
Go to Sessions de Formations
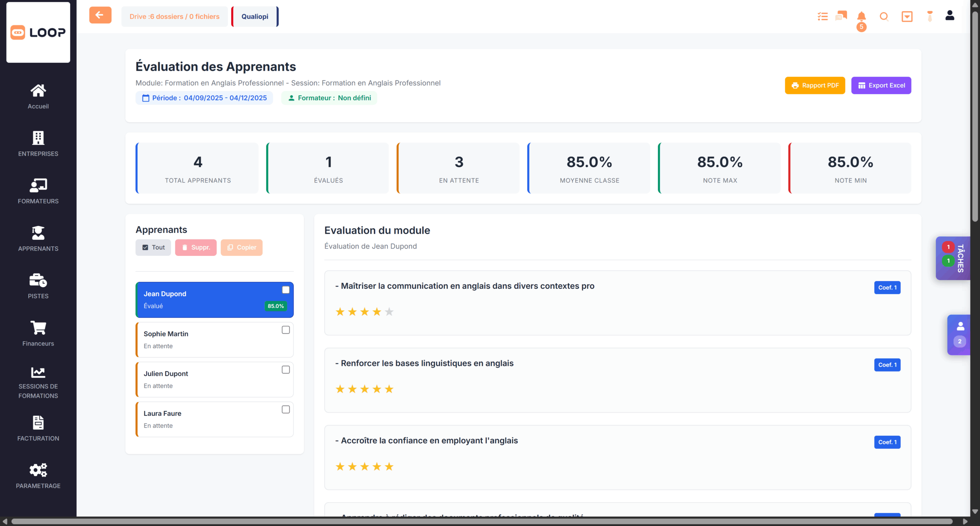coord(38,381)
